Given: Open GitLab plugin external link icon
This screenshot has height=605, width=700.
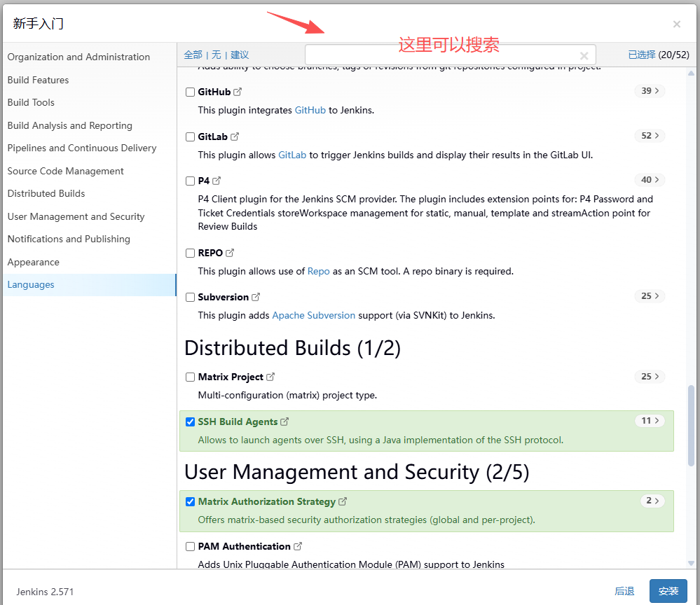Looking at the screenshot, I should click(235, 137).
